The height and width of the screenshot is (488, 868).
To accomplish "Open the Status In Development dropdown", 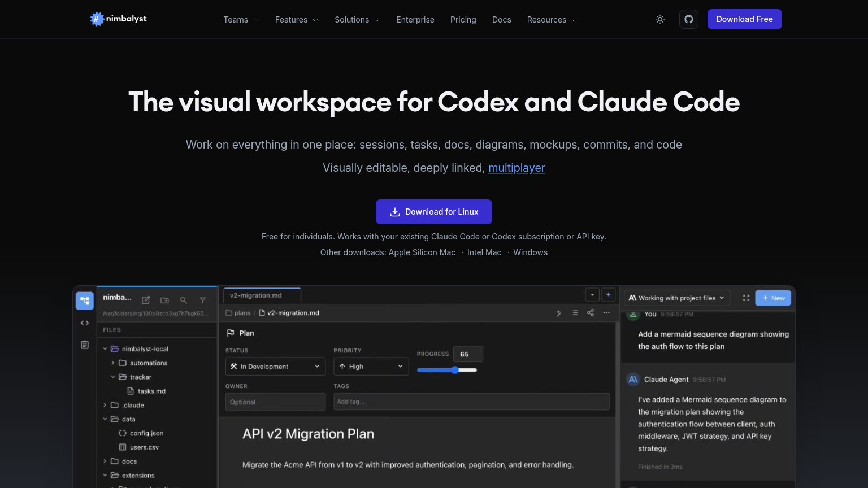I will [275, 367].
